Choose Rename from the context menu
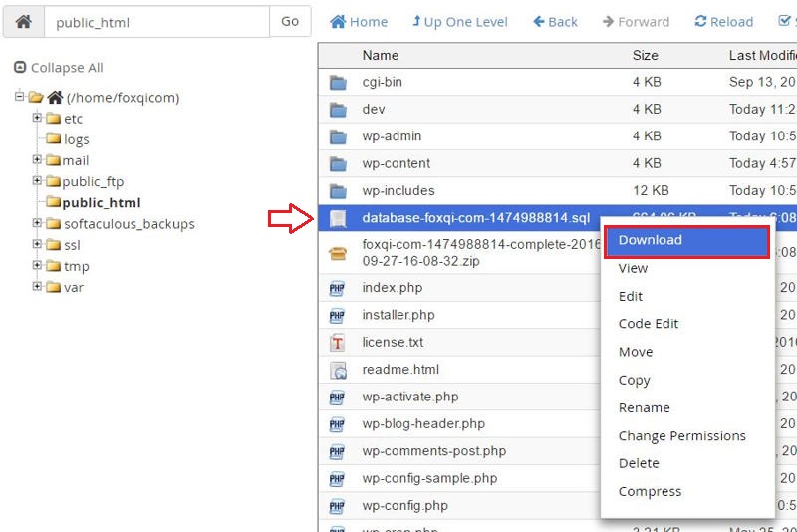The image size is (797, 532). (x=644, y=408)
